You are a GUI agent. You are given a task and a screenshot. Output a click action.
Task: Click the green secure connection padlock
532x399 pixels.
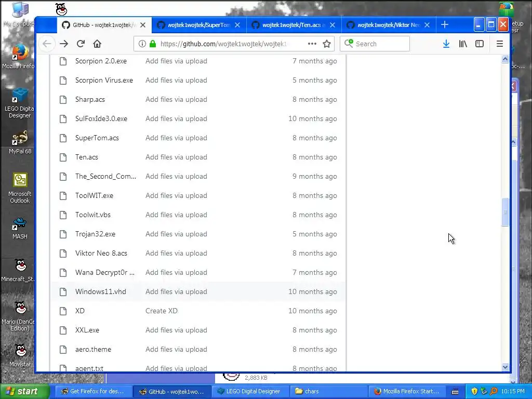pos(153,44)
